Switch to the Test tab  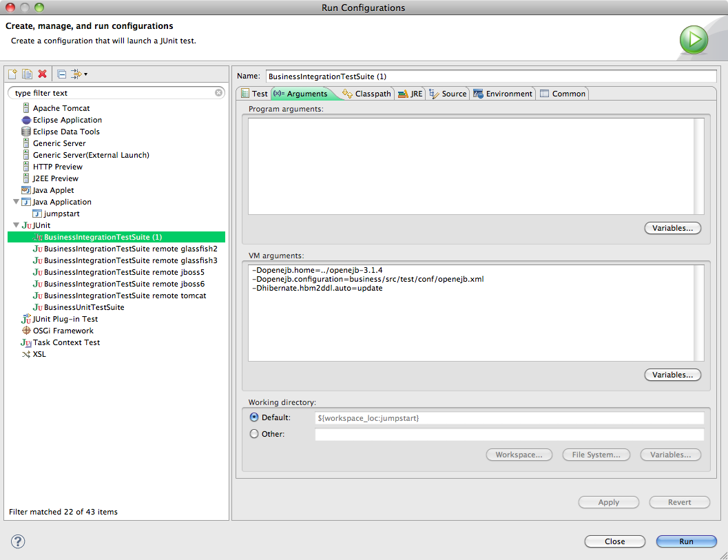tap(254, 94)
